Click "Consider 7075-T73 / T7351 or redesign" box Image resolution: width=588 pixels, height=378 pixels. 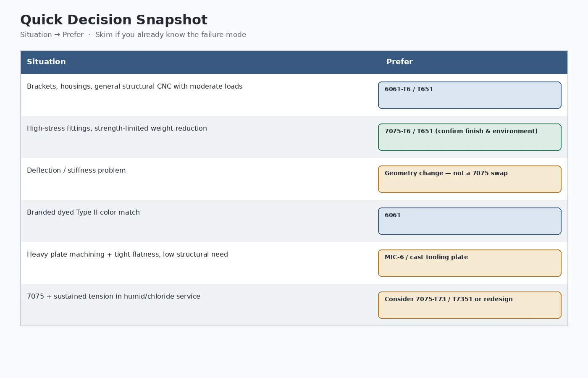point(470,305)
